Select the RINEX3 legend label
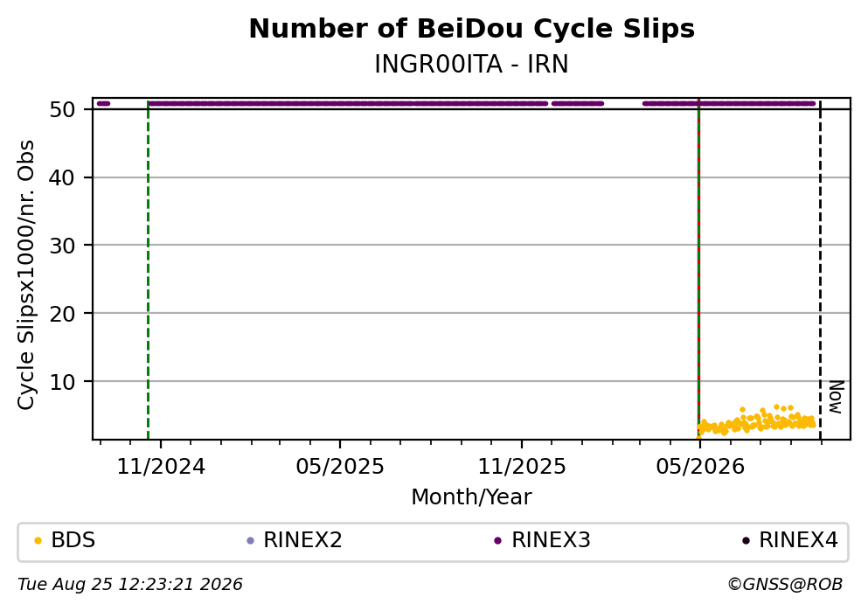Image resolution: width=868 pixels, height=611 pixels. pyautogui.click(x=551, y=540)
